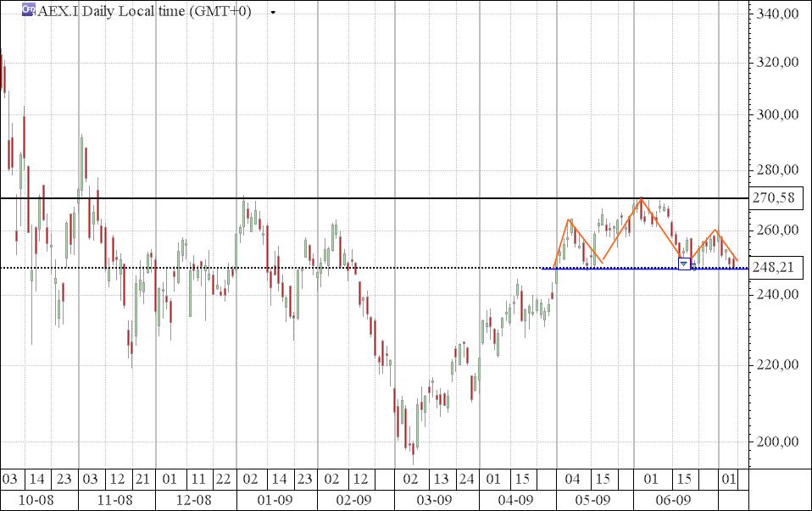Select the 270,58 price label box
Screen dimensions: 812x511
776,197
